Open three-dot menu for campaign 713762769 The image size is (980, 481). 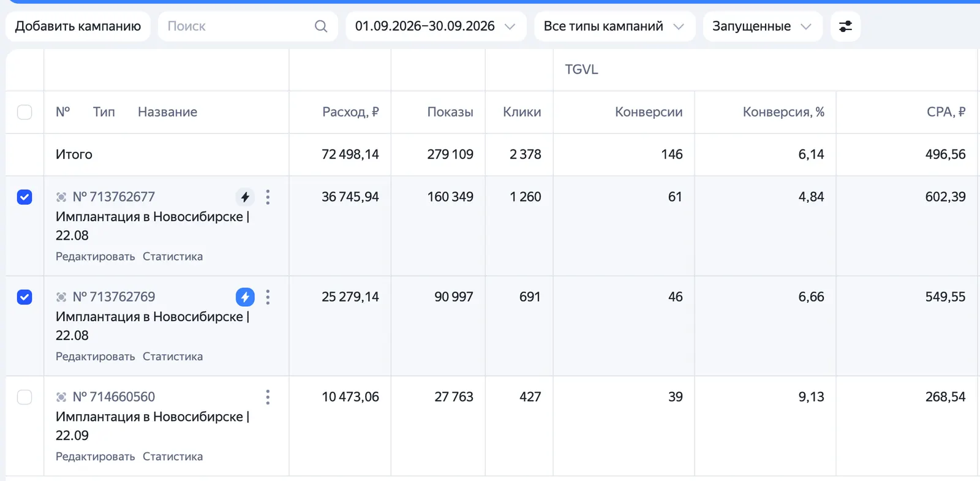tap(268, 297)
